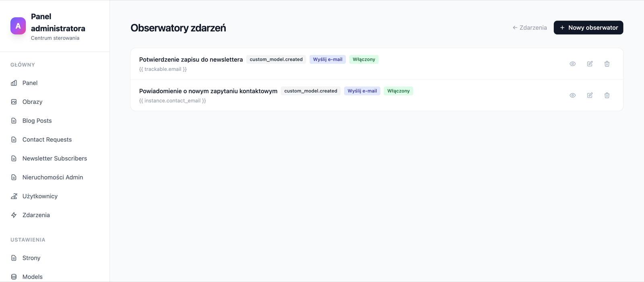Click custom_model.created tag on newsletter row
Viewport: 644px width, 282px height.
[x=276, y=60]
